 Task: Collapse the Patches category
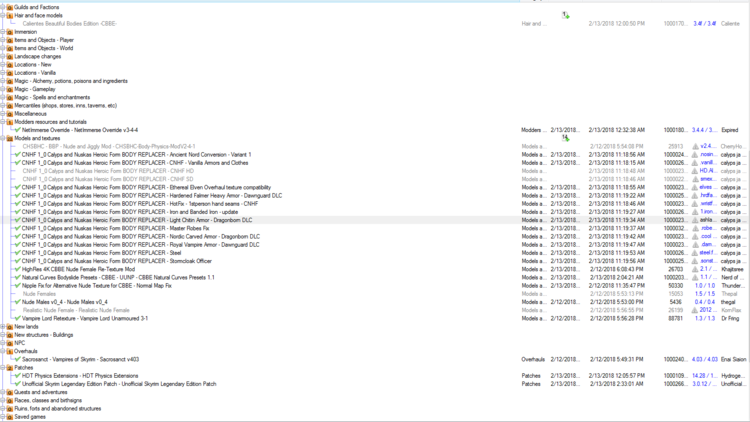click(2, 368)
